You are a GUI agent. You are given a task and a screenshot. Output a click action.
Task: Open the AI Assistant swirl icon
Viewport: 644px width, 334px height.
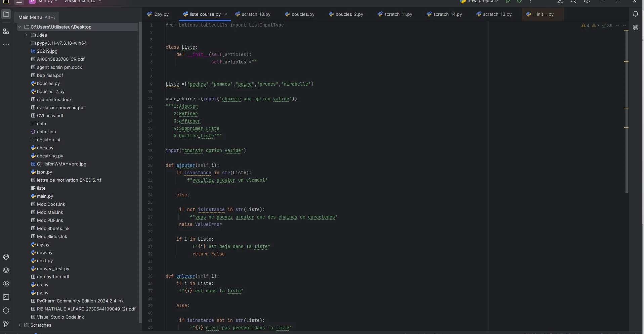click(x=635, y=28)
